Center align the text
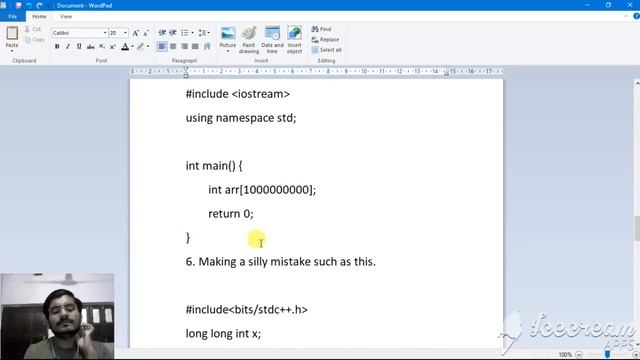This screenshot has height=360, width=640. point(173,47)
